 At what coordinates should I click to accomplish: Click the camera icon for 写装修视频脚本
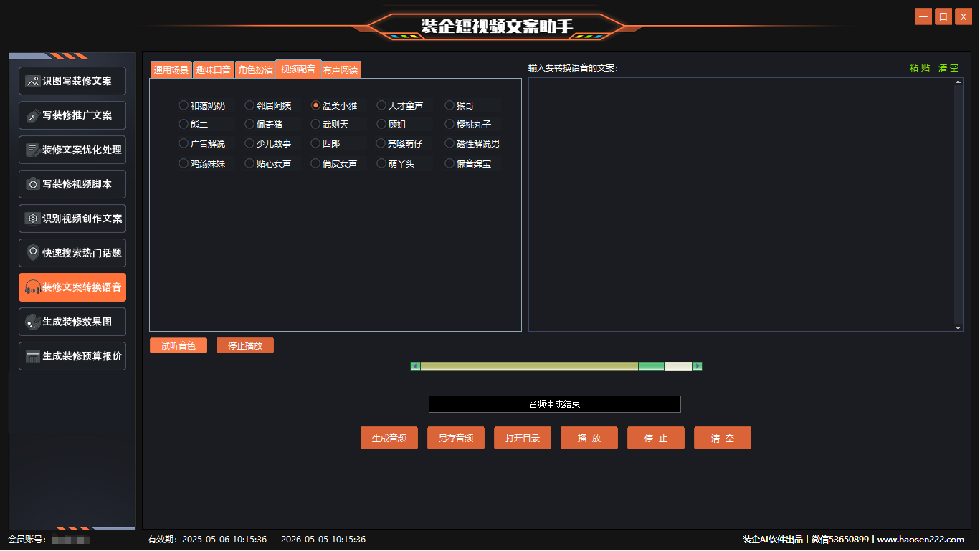tap(32, 184)
